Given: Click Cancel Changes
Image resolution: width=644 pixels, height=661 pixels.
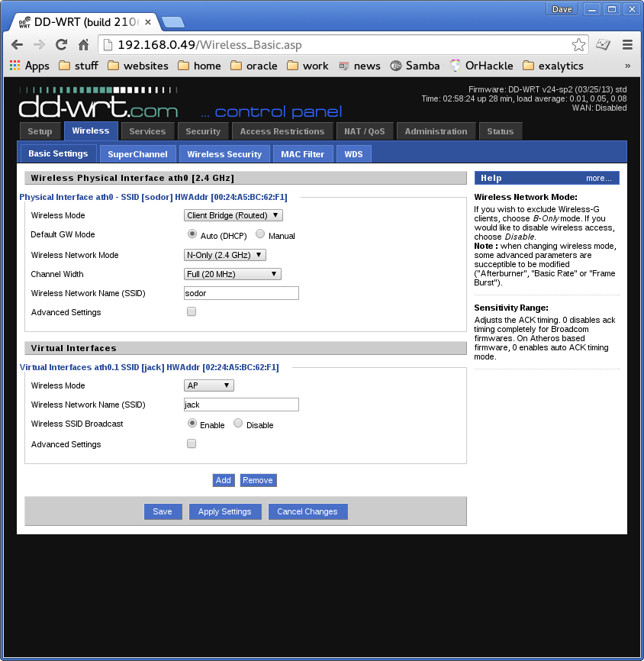Looking at the screenshot, I should [x=308, y=511].
